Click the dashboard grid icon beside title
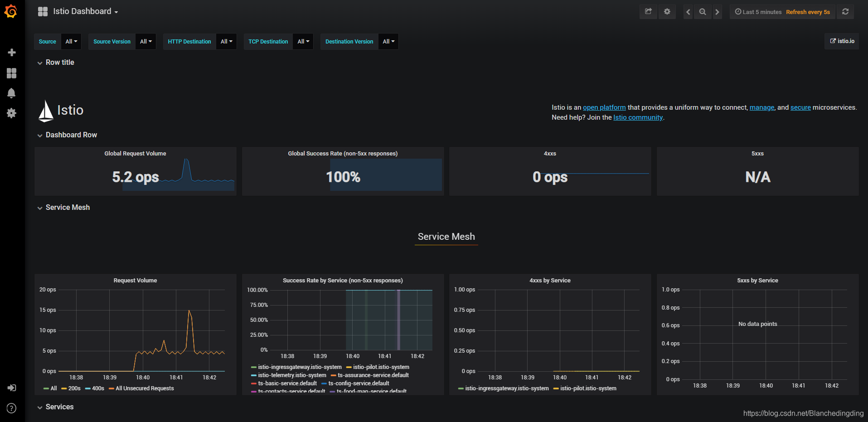Image resolution: width=868 pixels, height=422 pixels. [43, 12]
